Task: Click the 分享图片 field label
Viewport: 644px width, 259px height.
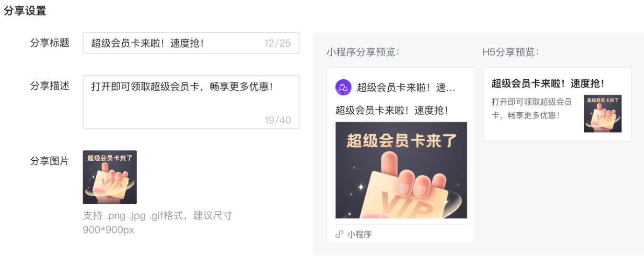Action: point(49,161)
